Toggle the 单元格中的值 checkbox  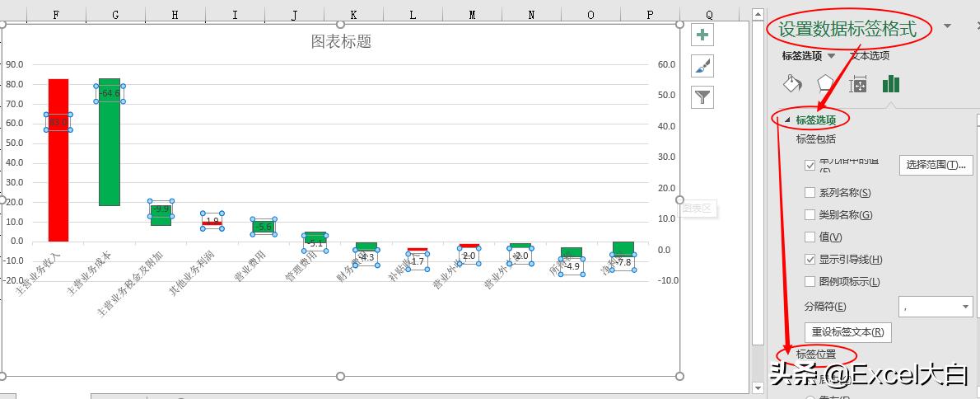810,165
